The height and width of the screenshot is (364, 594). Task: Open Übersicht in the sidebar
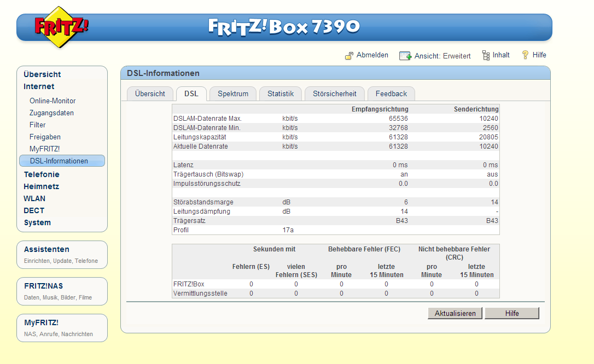(42, 74)
